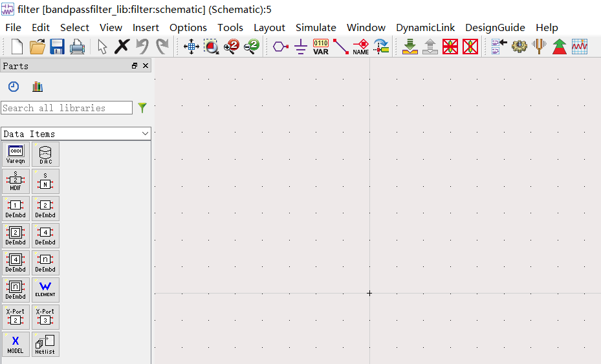
Task: Click the rotate component blue-arrow icon
Action: 381,47
